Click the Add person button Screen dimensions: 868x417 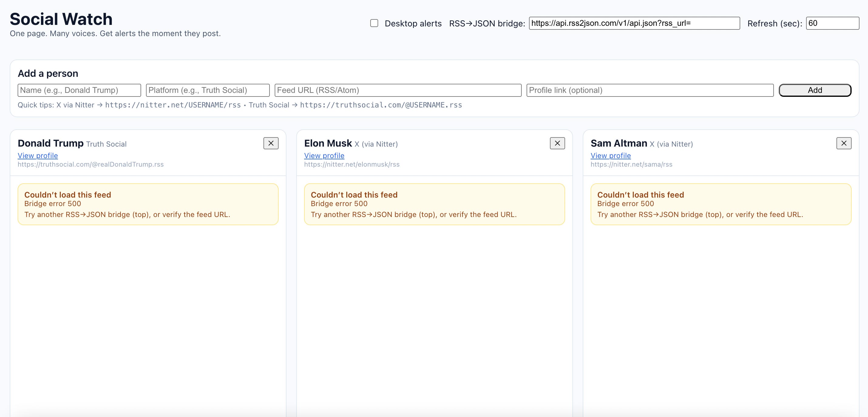coord(815,90)
